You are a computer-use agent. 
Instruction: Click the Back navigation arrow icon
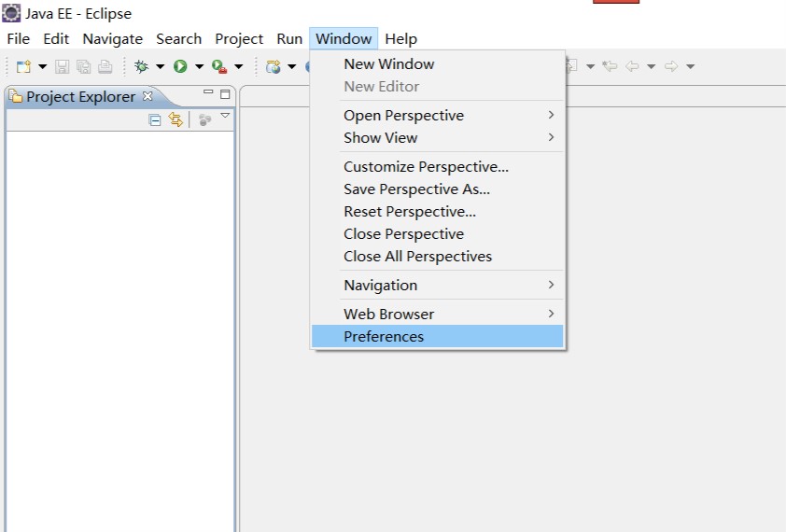pyautogui.click(x=632, y=65)
